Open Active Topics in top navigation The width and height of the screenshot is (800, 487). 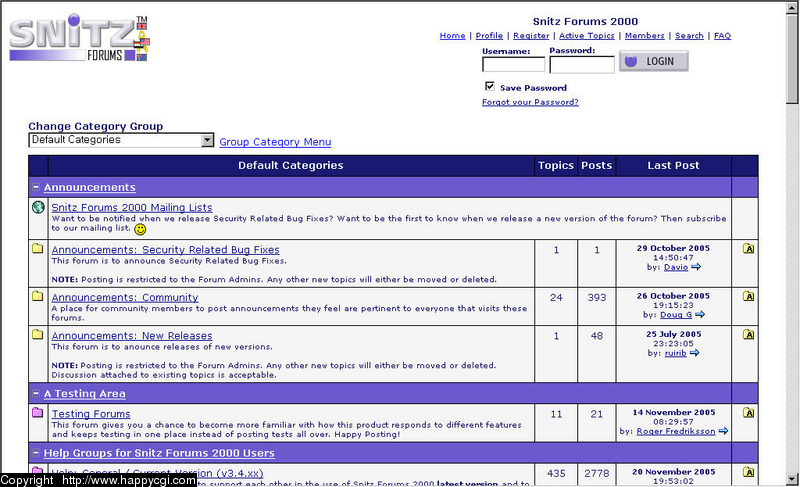pos(587,36)
